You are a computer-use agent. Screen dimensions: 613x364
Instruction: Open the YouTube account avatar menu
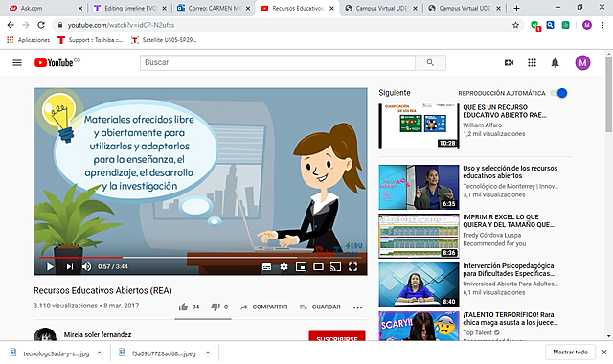coord(582,62)
